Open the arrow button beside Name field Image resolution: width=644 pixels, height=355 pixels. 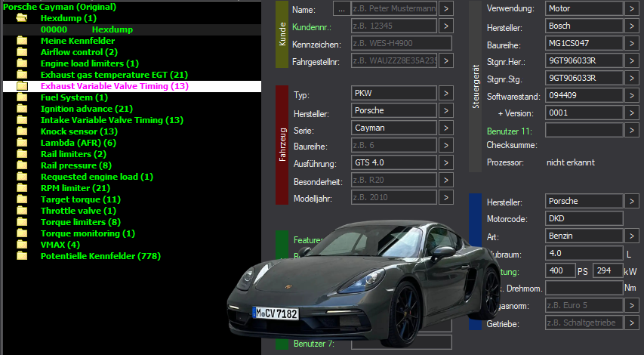pos(446,8)
